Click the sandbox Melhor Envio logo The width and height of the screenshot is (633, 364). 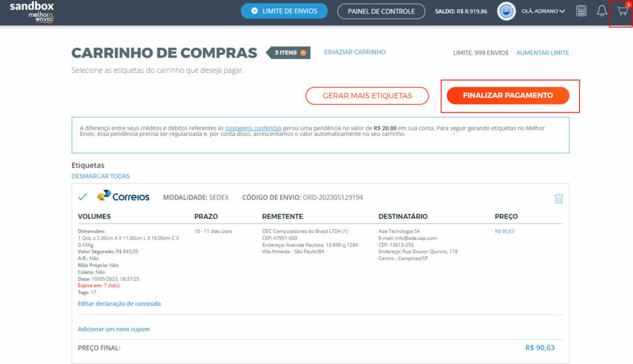(x=32, y=11)
